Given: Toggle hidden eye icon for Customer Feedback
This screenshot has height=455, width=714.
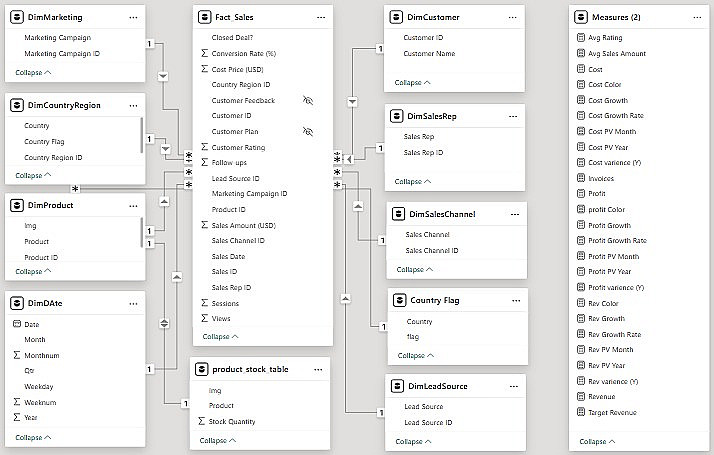Looking at the screenshot, I should (309, 101).
